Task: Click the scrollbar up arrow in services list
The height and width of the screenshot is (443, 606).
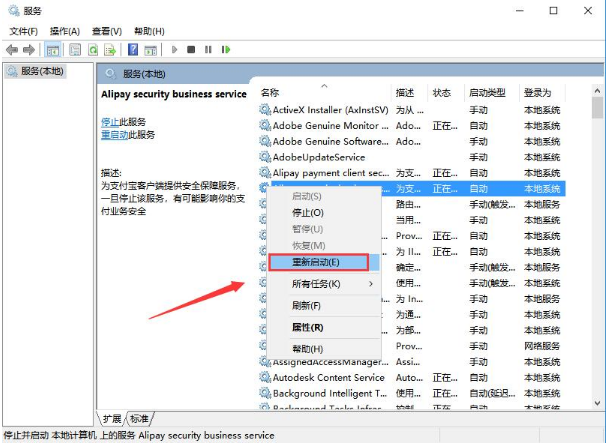Action: [597, 91]
